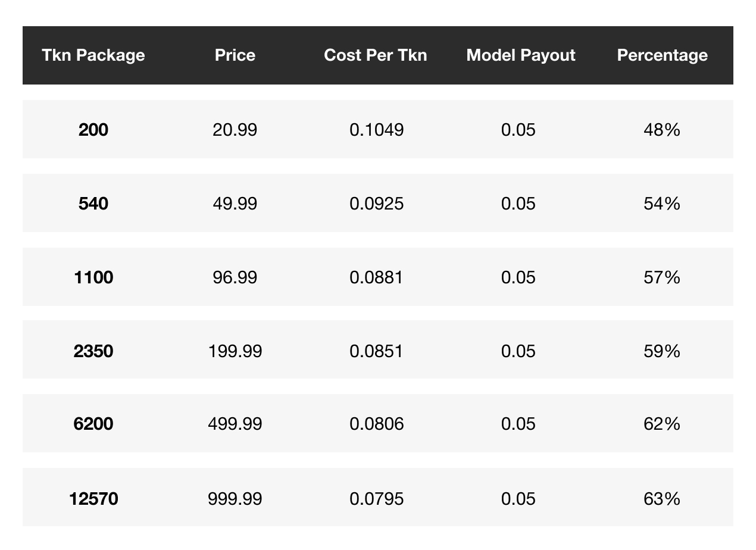Image resolution: width=756 pixels, height=550 pixels.
Task: Click the 999.99 price value
Action: click(x=235, y=498)
